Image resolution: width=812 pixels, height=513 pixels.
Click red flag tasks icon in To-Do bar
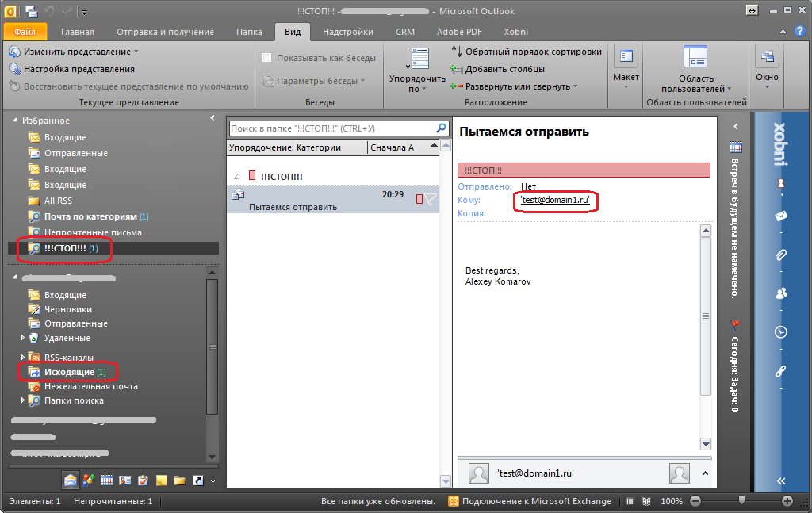pos(735,325)
